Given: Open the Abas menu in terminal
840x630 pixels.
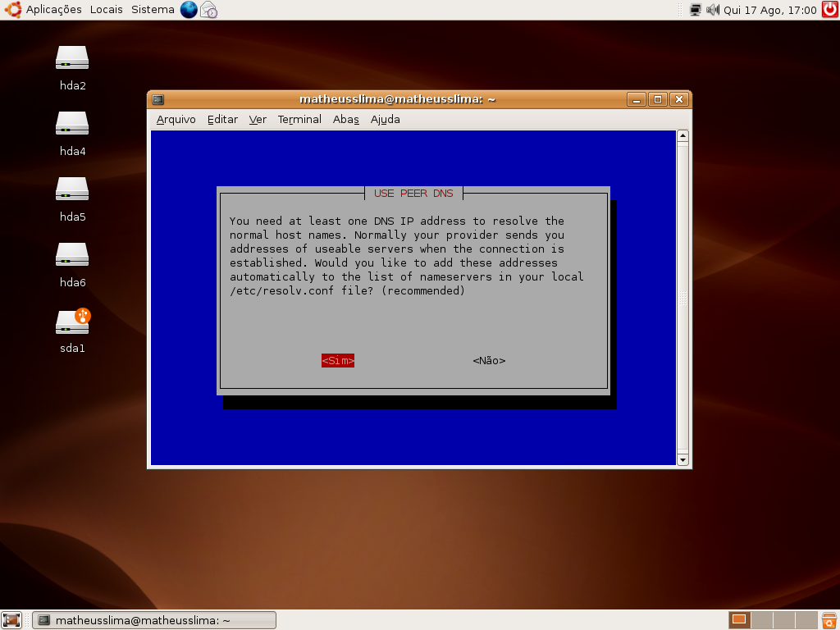Looking at the screenshot, I should point(345,120).
